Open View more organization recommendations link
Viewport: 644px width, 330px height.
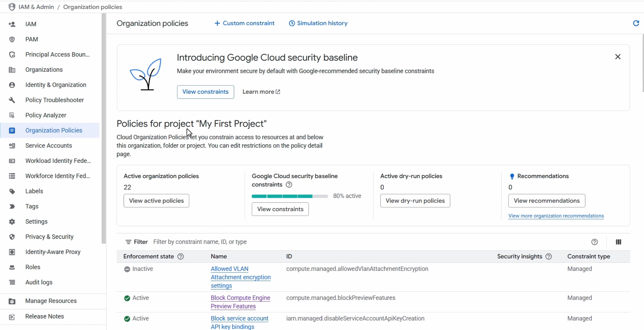(556, 216)
